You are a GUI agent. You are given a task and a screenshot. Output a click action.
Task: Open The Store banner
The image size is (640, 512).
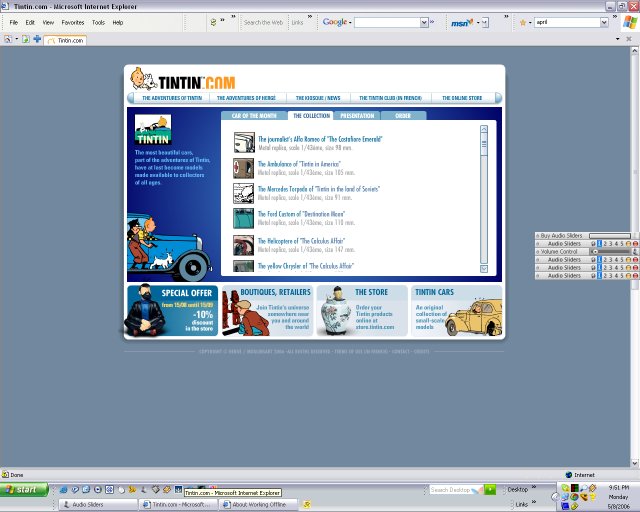coord(362,311)
